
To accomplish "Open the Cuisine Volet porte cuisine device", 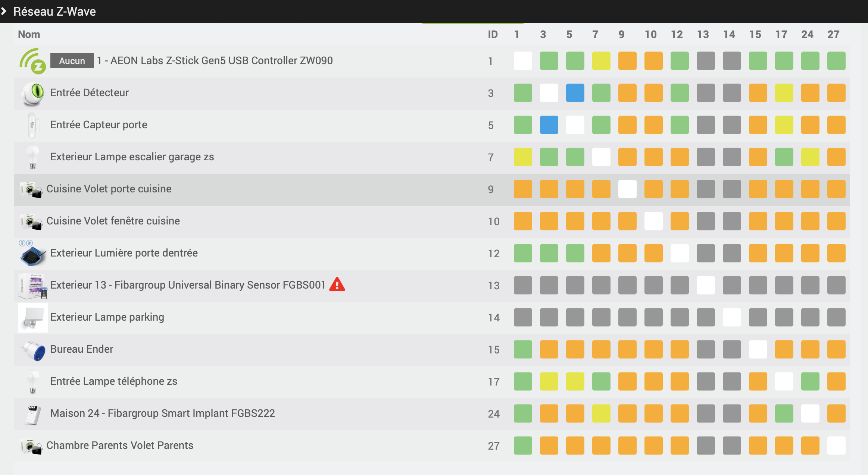I will pyautogui.click(x=109, y=189).
